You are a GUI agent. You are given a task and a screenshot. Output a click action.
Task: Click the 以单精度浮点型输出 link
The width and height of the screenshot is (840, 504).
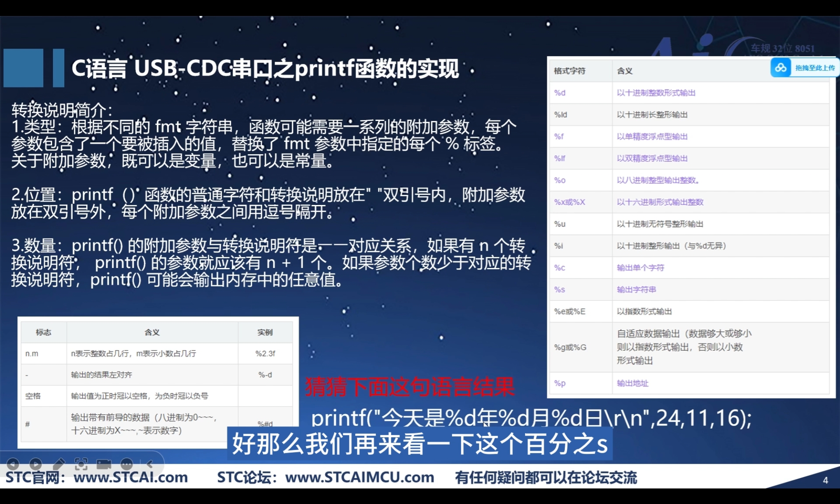click(x=652, y=136)
